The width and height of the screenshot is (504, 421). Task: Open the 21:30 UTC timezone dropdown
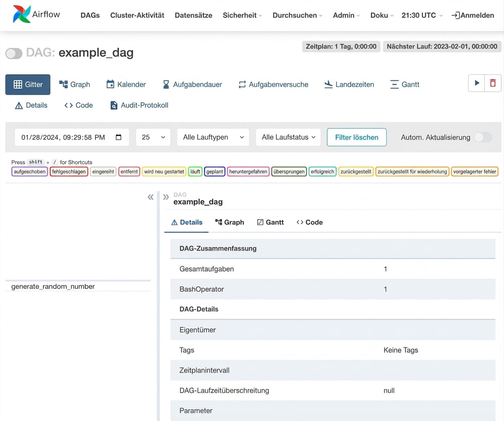click(x=422, y=15)
